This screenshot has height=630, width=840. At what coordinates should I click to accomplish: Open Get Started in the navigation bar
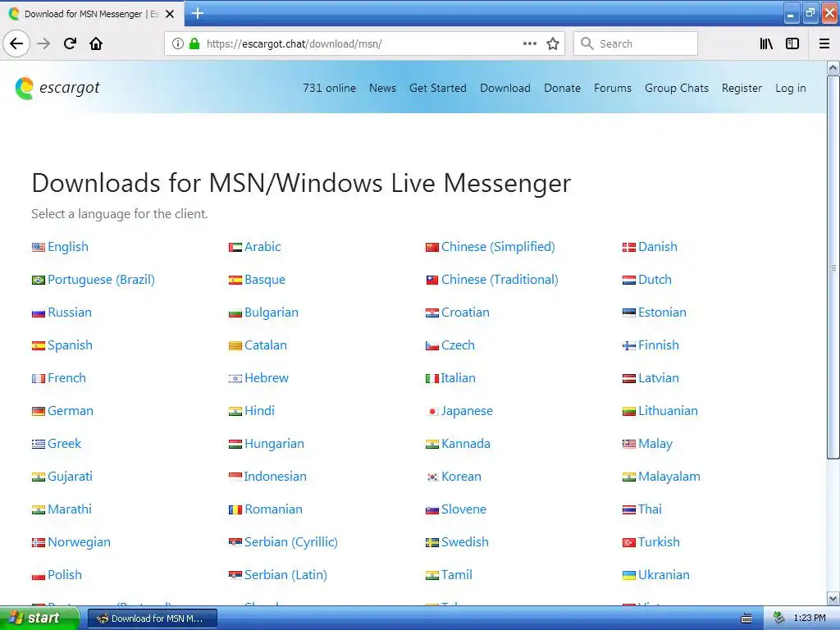(438, 88)
